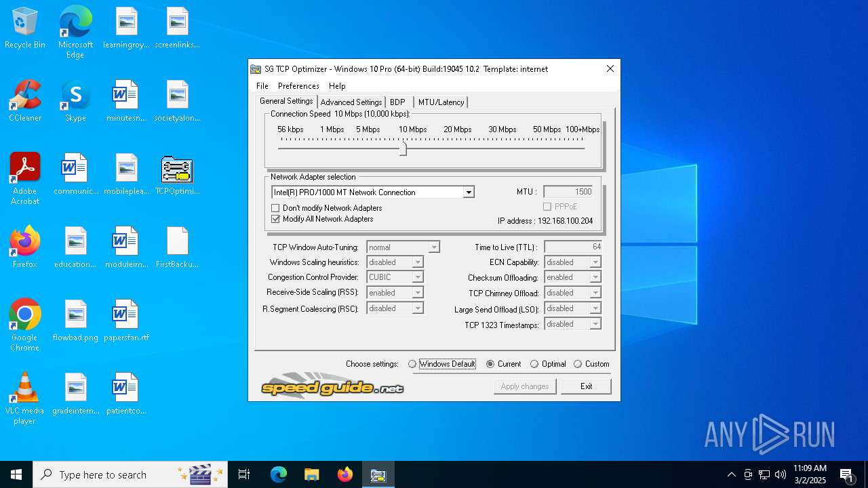Select the TCPOptimizer desktop file icon
The image size is (868, 488).
pos(177,175)
